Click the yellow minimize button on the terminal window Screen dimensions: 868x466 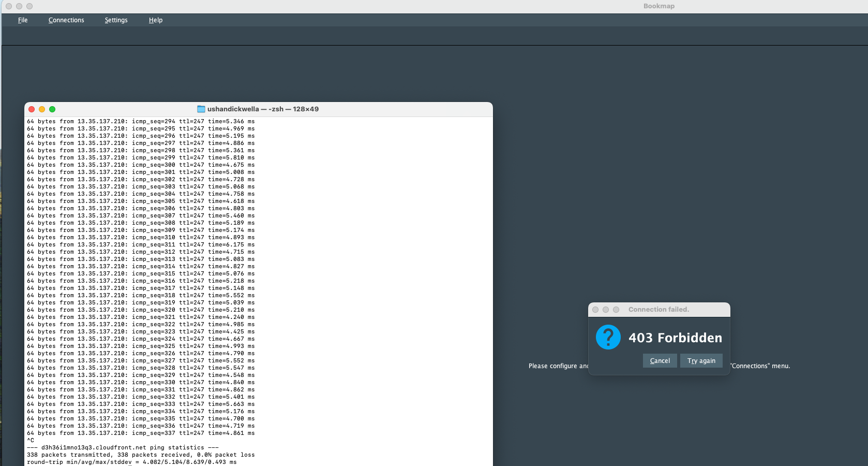[42, 109]
